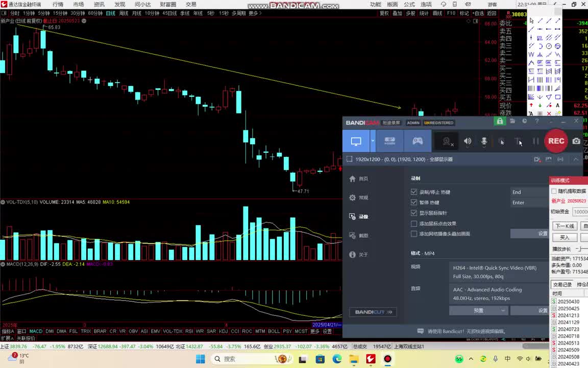Open 预置 preset dropdown
The width and height of the screenshot is (588, 368).
pyautogui.click(x=478, y=311)
